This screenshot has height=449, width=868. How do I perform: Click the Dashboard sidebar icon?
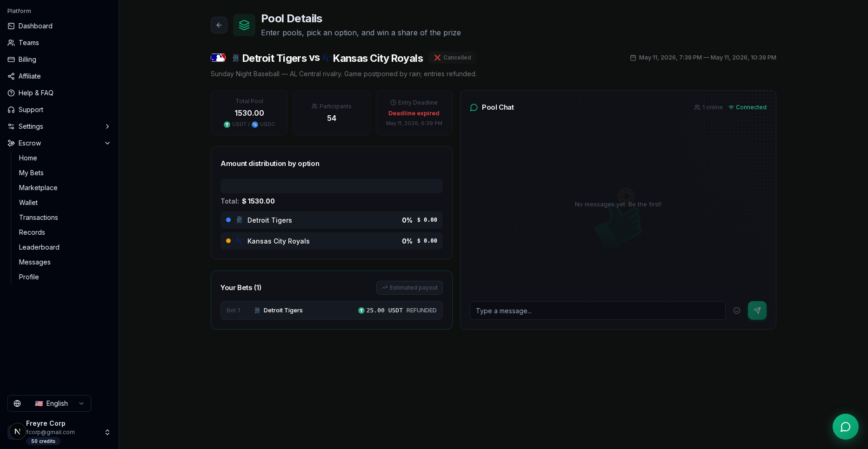[x=11, y=26]
